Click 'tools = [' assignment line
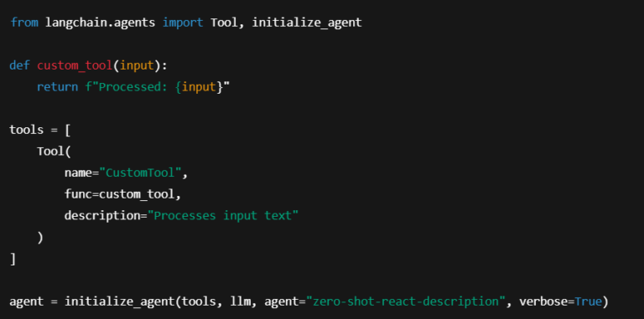This screenshot has width=644, height=319. click(40, 130)
